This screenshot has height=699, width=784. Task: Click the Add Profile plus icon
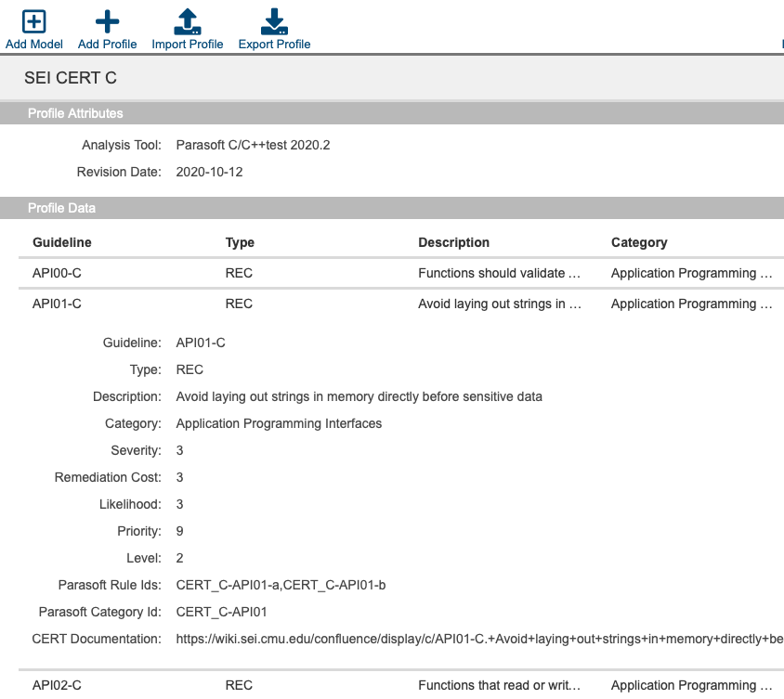click(x=107, y=21)
